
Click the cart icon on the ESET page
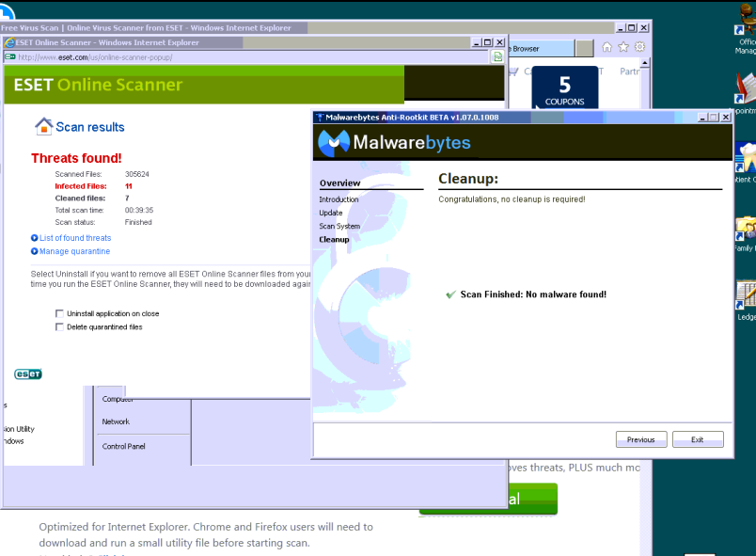tap(514, 71)
